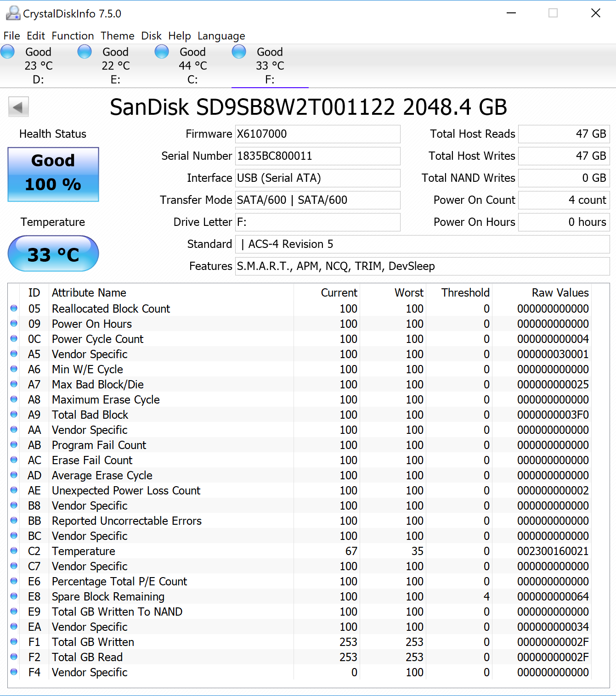Image resolution: width=616 pixels, height=696 pixels.
Task: Click the previous drive back arrow button
Action: point(18,107)
